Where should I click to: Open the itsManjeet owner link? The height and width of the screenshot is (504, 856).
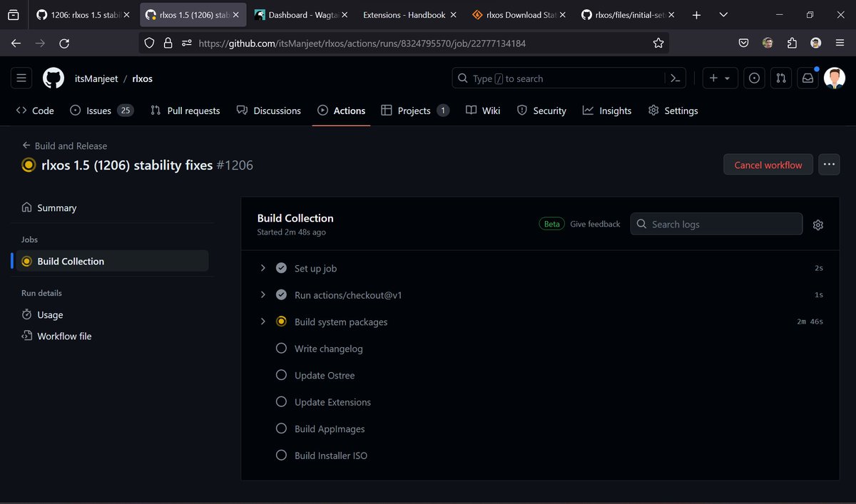tap(96, 78)
